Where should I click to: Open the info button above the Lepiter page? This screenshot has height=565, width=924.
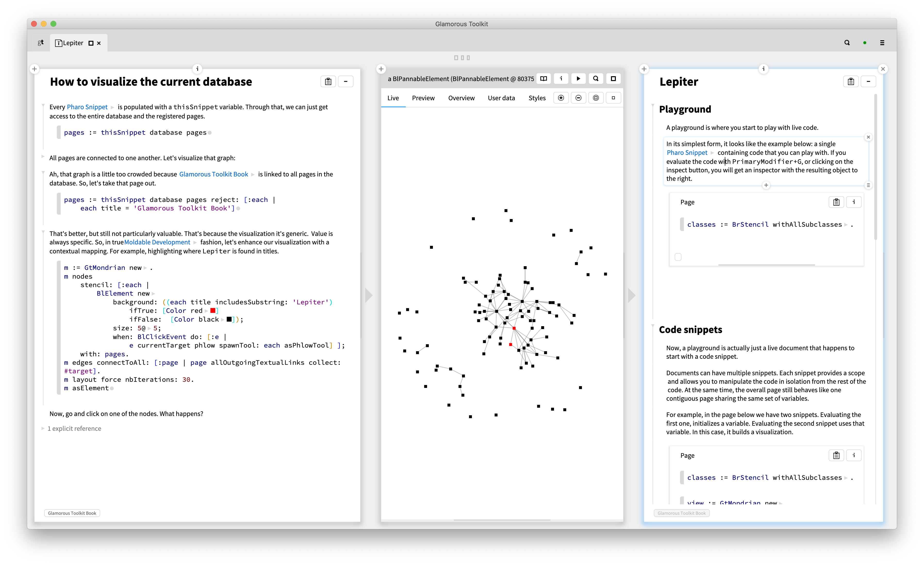tap(764, 69)
